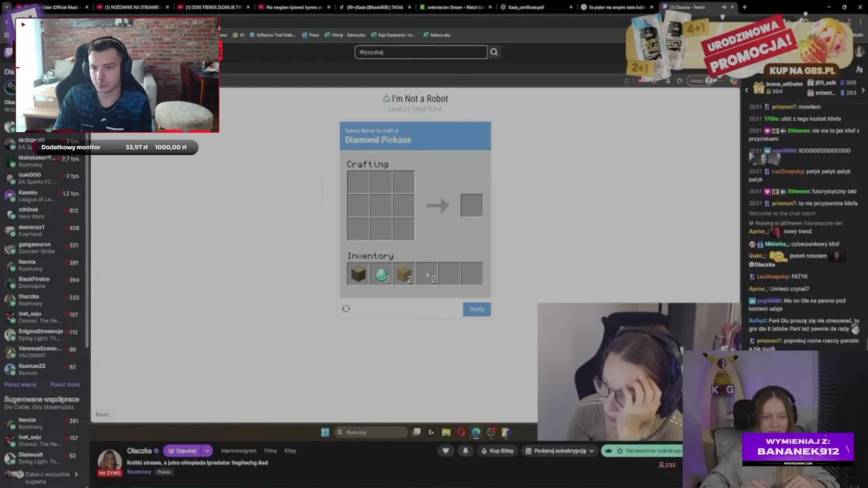
Task: Toggle the bell notifications icon
Action: 465,451
